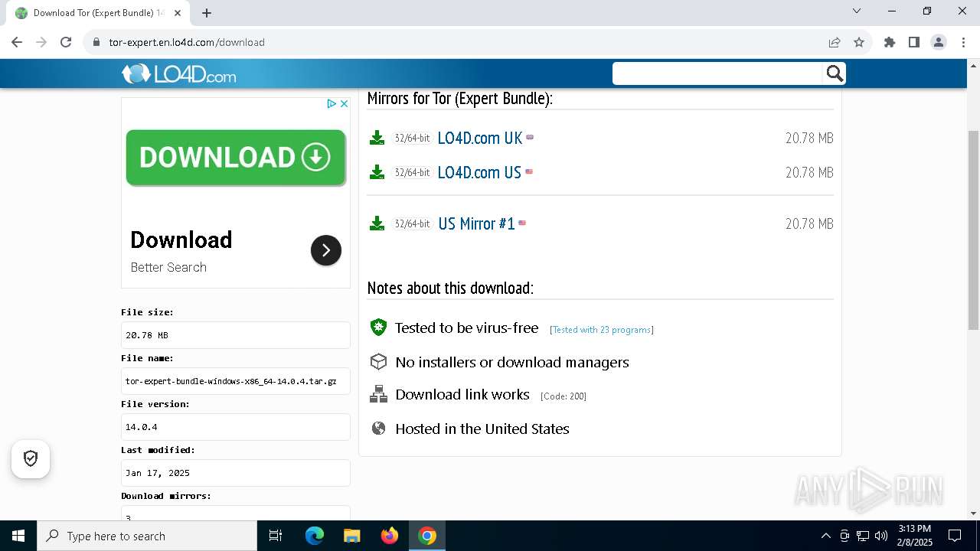This screenshot has width=980, height=551.
Task: Click the floating shield privacy badge
Action: 31,458
